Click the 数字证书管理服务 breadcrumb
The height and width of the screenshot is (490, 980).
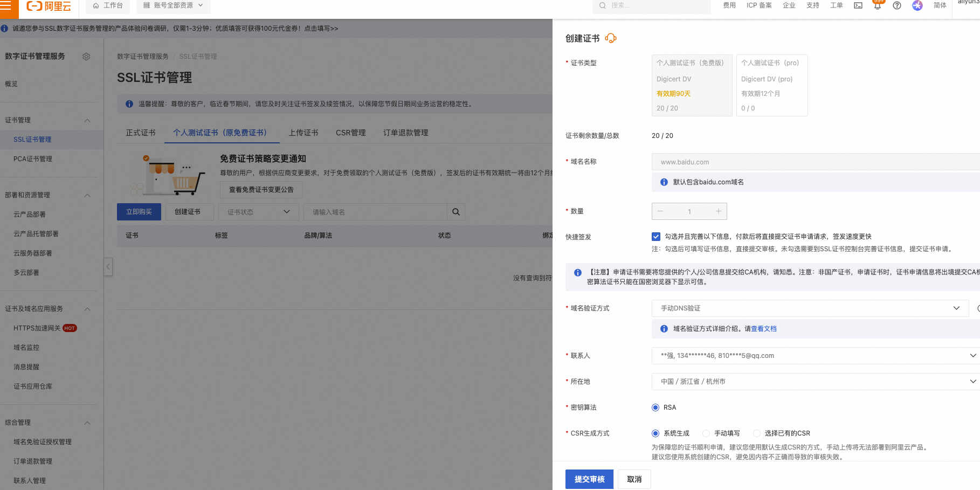[143, 57]
